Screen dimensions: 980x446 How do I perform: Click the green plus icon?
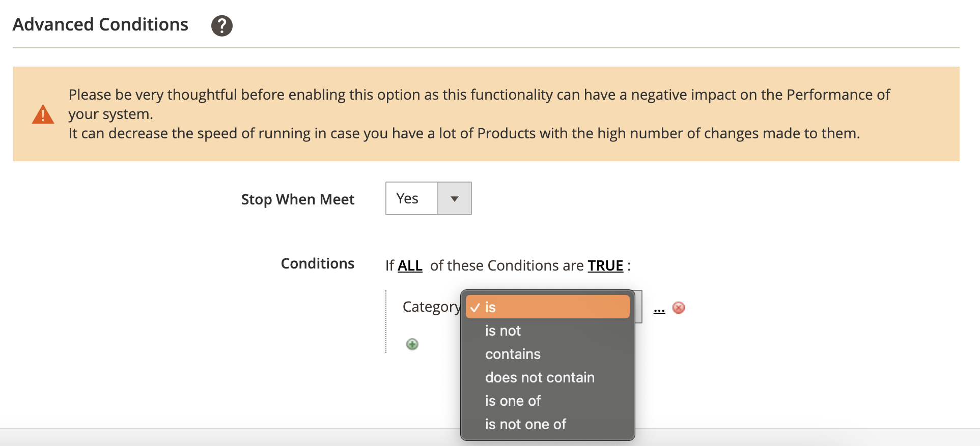point(412,344)
